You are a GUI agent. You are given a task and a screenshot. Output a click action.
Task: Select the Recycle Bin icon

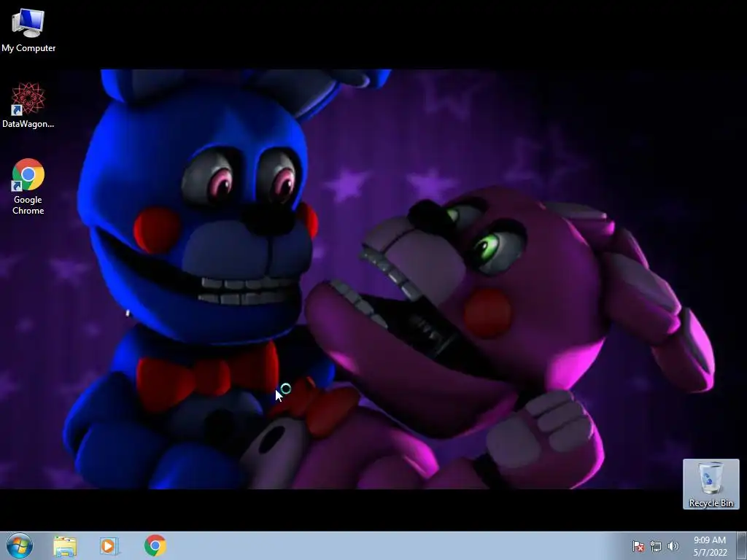click(x=711, y=484)
